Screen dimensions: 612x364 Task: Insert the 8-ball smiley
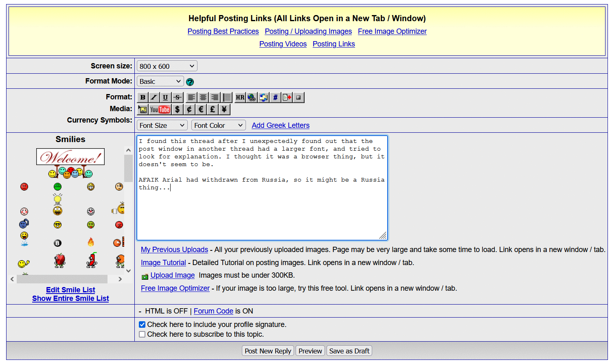click(57, 243)
